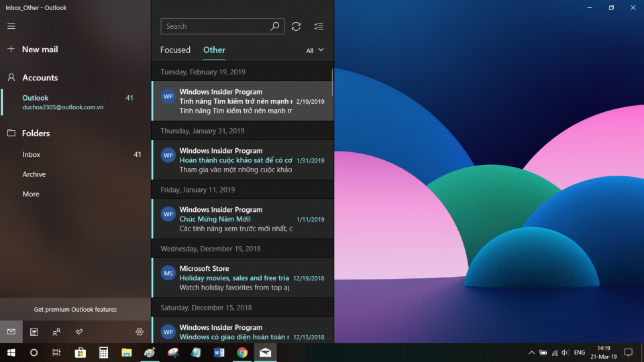Switch to Mail view icon
The image size is (644, 362).
point(11,332)
